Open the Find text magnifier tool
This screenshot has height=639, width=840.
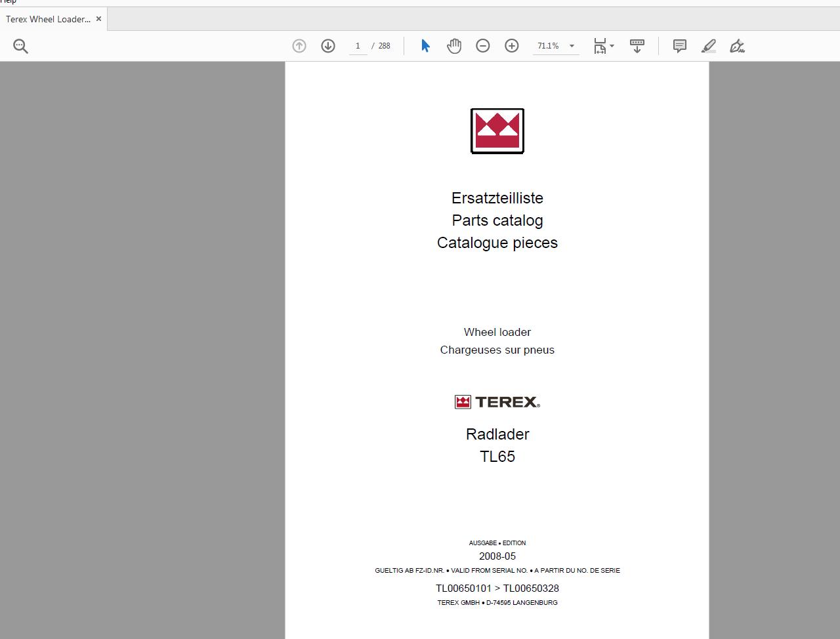(x=20, y=46)
